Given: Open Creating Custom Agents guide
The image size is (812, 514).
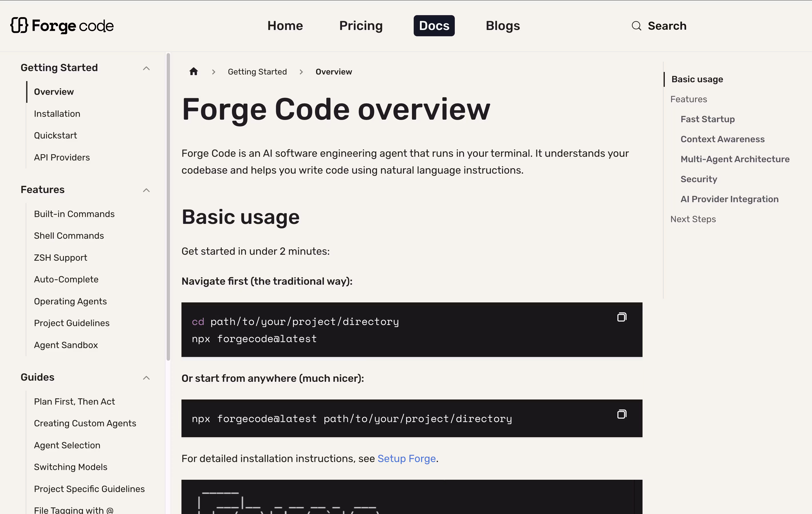Looking at the screenshot, I should coord(85,423).
